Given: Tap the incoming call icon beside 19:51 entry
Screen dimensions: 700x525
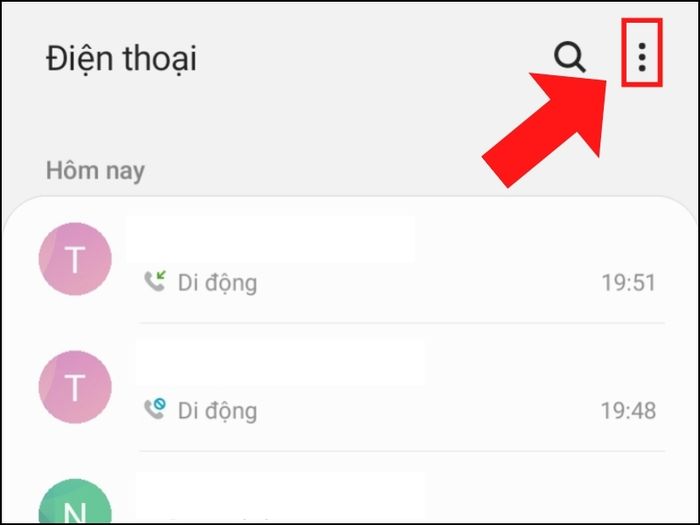Looking at the screenshot, I should pos(155,281).
